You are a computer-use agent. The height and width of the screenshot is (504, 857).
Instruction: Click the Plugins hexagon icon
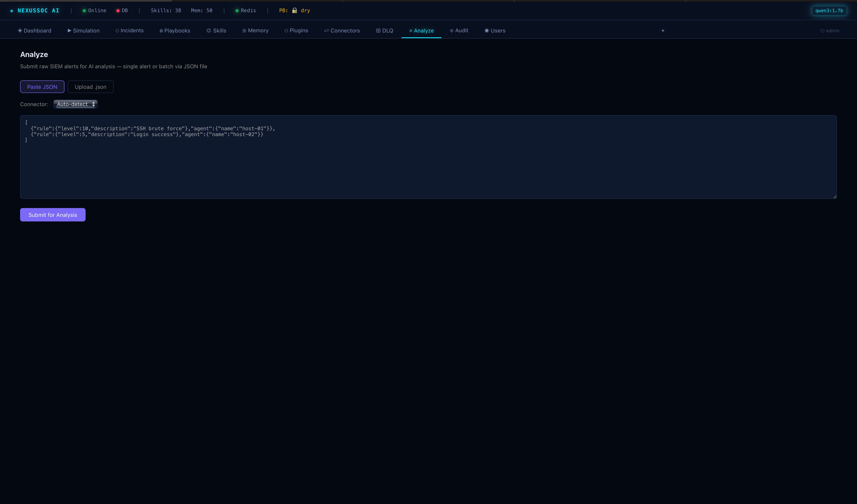[x=286, y=31]
